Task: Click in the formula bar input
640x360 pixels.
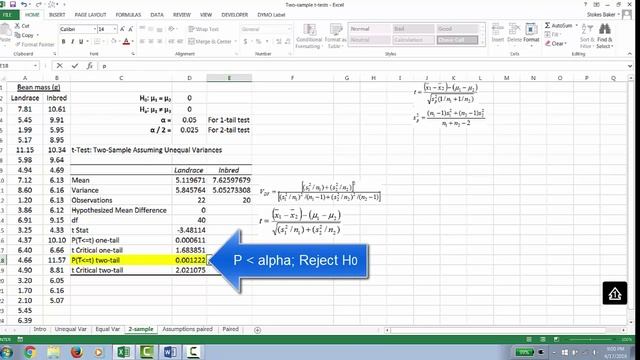Action: click(x=362, y=66)
